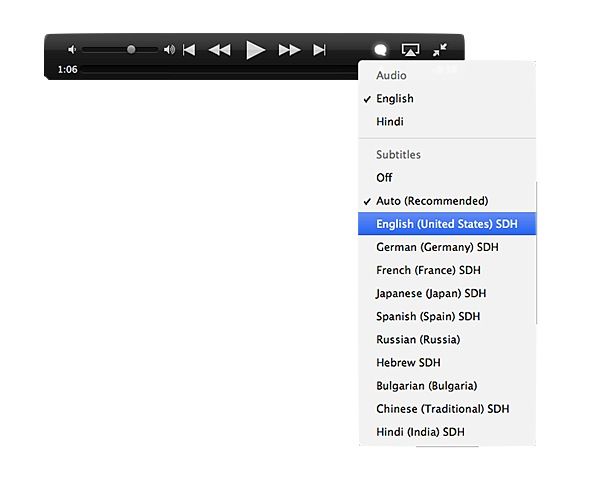Play the video

click(x=255, y=50)
